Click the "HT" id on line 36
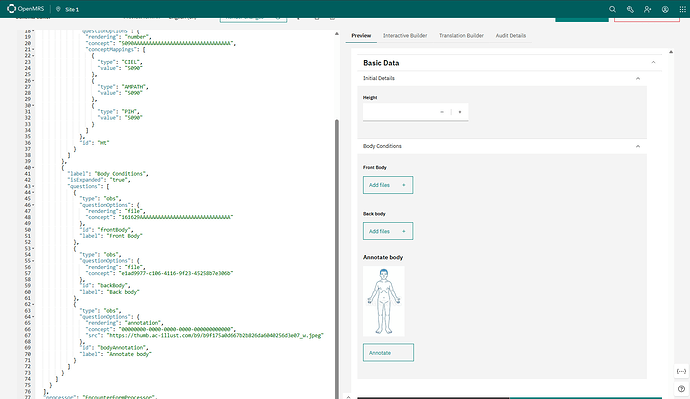Image resolution: width=690 pixels, height=399 pixels. (103, 143)
